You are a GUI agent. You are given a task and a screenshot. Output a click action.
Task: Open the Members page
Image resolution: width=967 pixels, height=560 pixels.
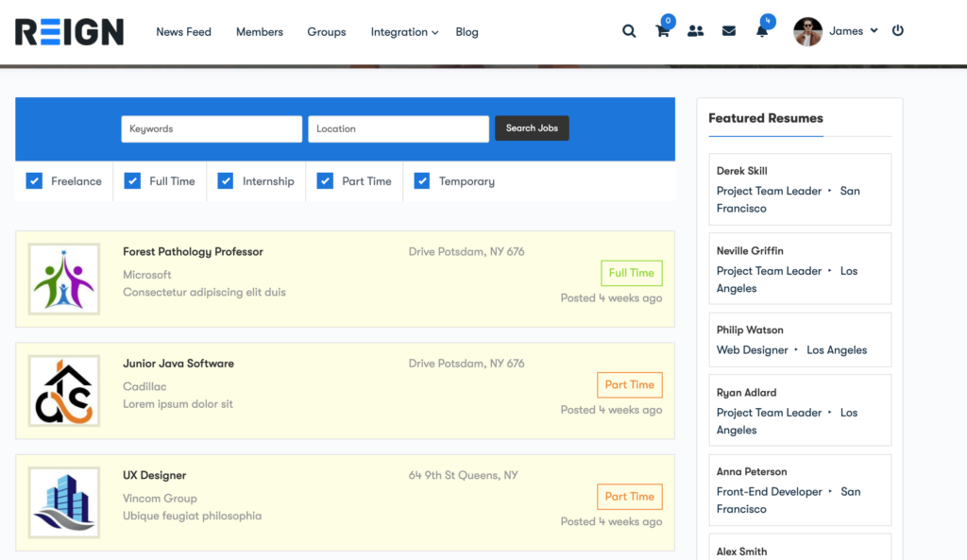click(x=260, y=32)
